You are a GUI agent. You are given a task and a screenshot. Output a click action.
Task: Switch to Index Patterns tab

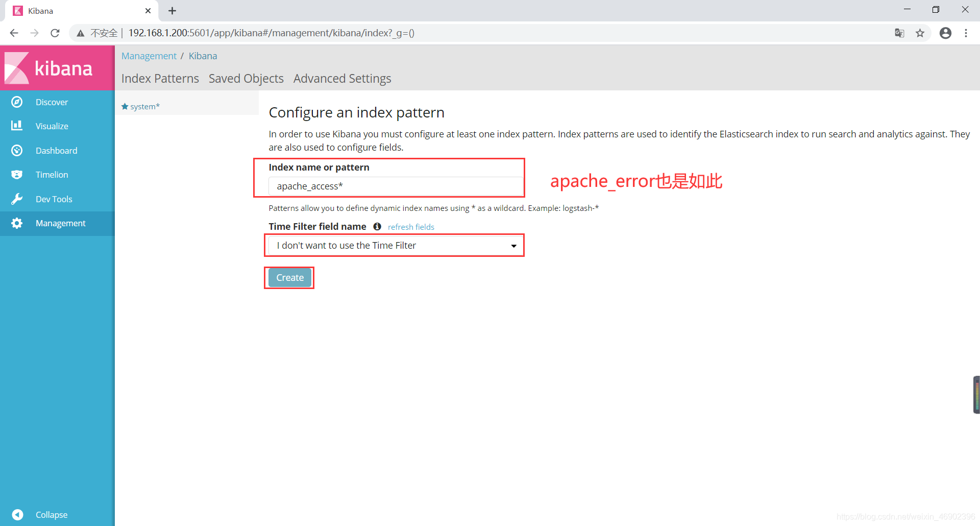point(160,79)
